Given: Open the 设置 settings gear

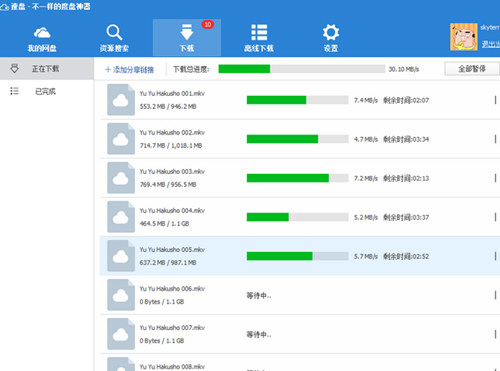Looking at the screenshot, I should click(x=331, y=32).
